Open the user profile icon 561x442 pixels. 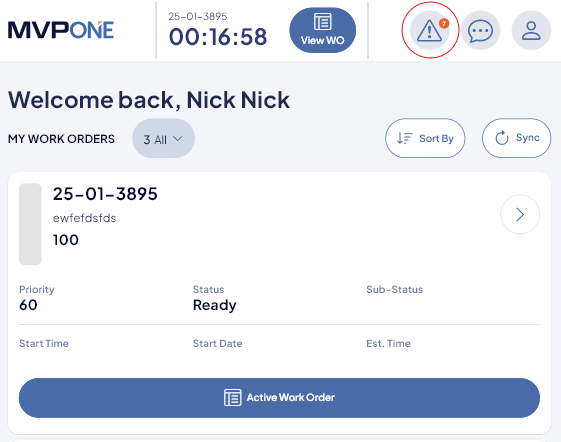tap(531, 30)
